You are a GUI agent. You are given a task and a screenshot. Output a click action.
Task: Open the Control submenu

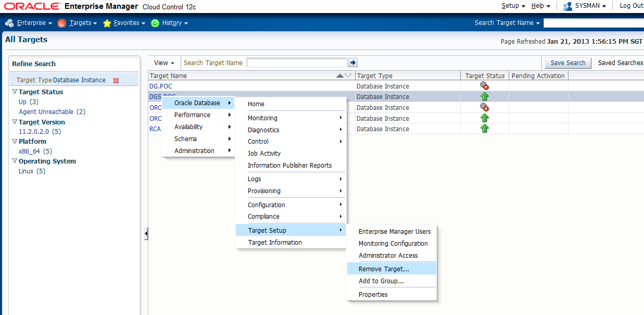pyautogui.click(x=291, y=142)
